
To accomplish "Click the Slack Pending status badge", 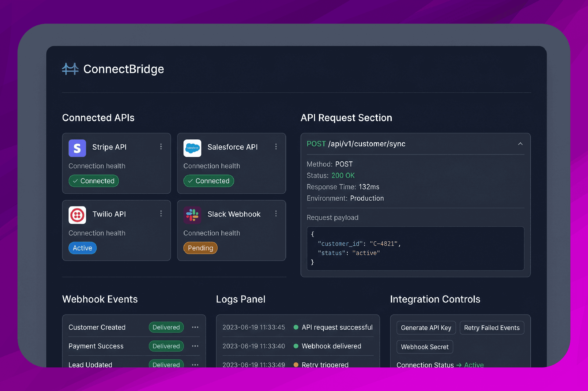I will pos(200,248).
